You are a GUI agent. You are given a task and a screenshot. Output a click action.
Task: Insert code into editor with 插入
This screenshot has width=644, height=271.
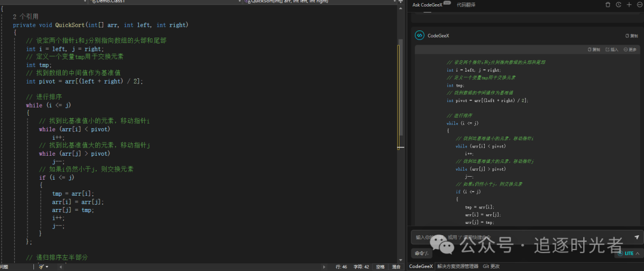[x=611, y=50]
